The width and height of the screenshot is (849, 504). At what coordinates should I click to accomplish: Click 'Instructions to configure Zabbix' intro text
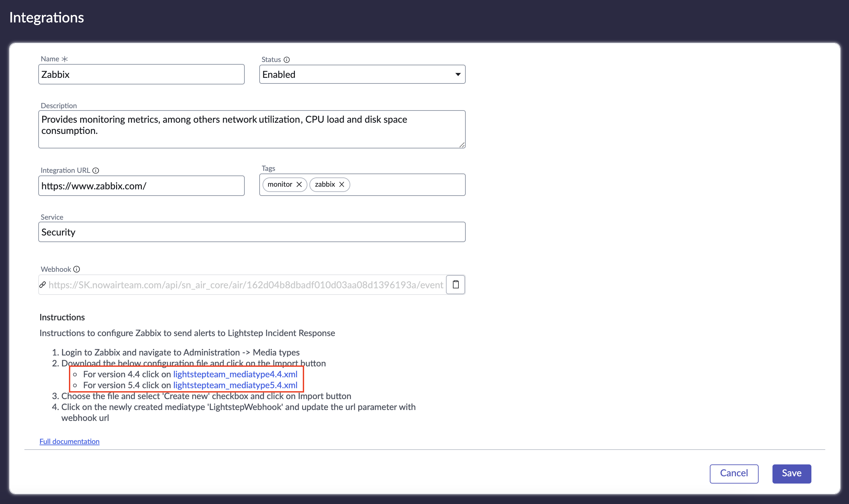point(187,333)
